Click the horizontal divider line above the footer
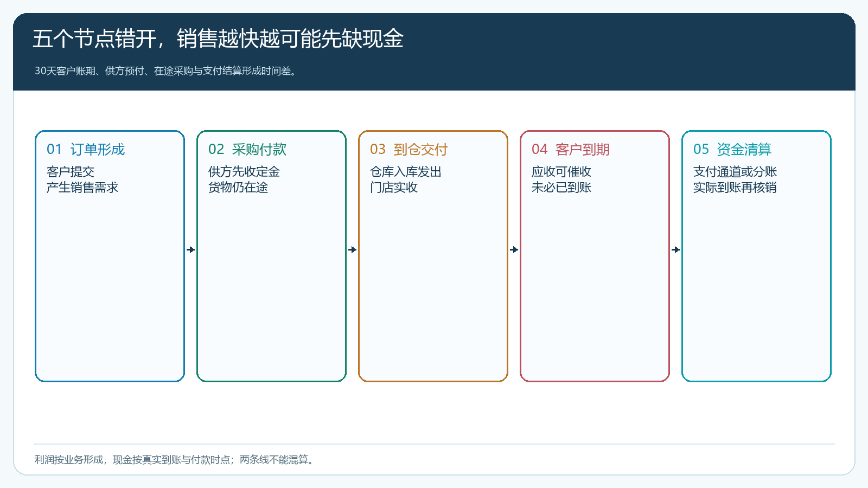868x488 pixels. [434, 444]
